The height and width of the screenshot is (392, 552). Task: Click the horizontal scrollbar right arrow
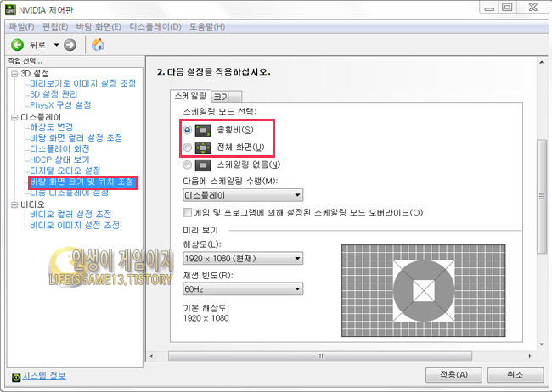coord(530,356)
